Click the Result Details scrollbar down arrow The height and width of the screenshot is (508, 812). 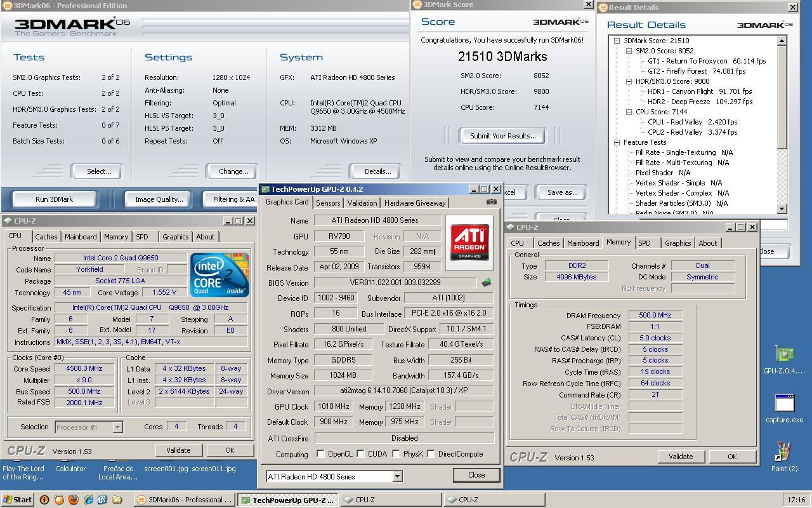click(782, 209)
